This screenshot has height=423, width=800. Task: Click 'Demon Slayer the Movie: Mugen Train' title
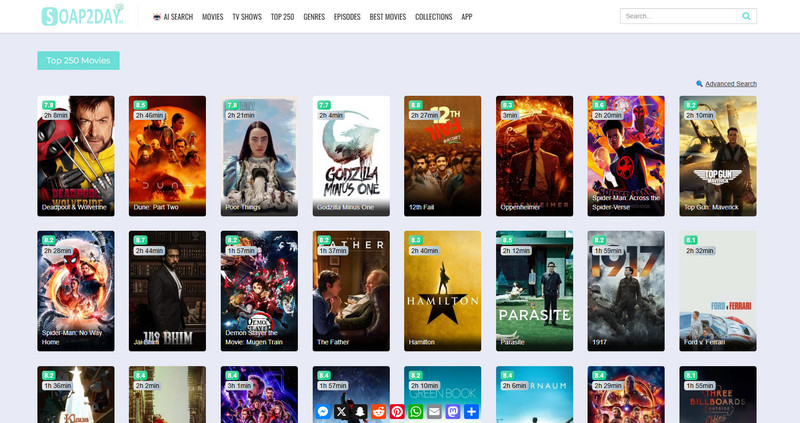coord(254,337)
